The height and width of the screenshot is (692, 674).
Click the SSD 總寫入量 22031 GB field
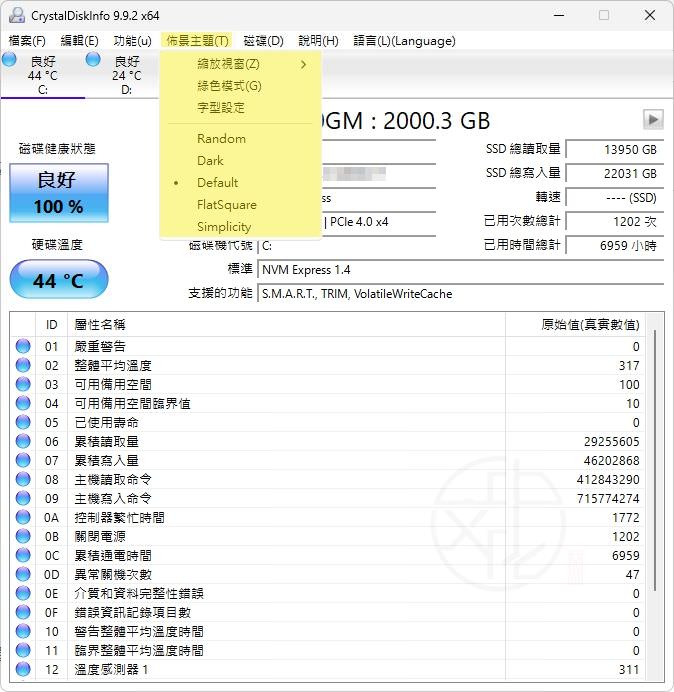(x=614, y=173)
